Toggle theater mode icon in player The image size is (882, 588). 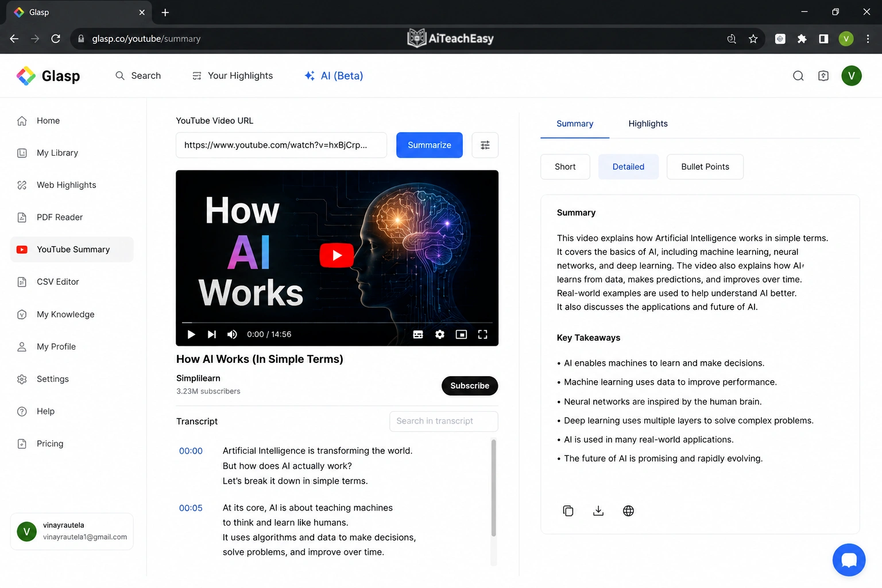pyautogui.click(x=461, y=334)
